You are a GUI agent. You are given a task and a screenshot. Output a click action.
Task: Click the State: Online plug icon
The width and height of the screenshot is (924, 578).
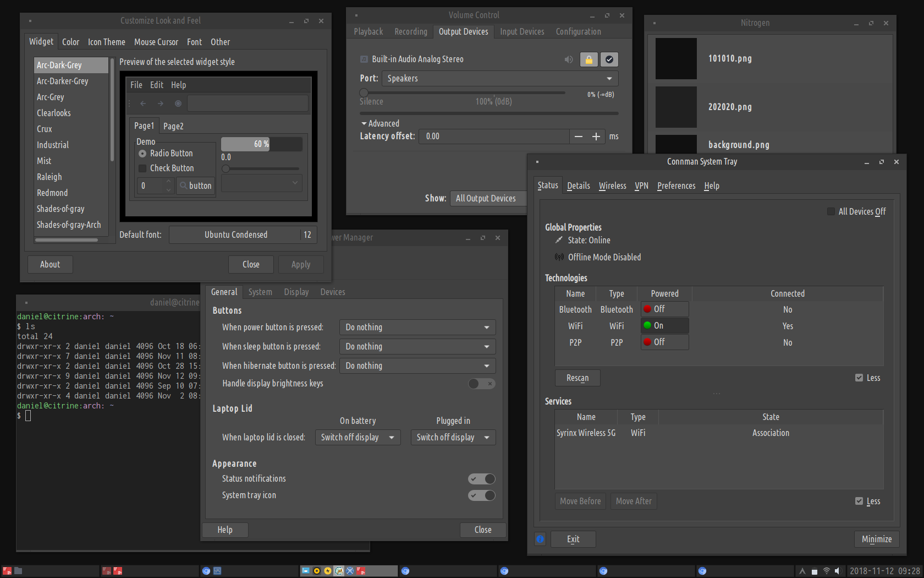coord(559,240)
